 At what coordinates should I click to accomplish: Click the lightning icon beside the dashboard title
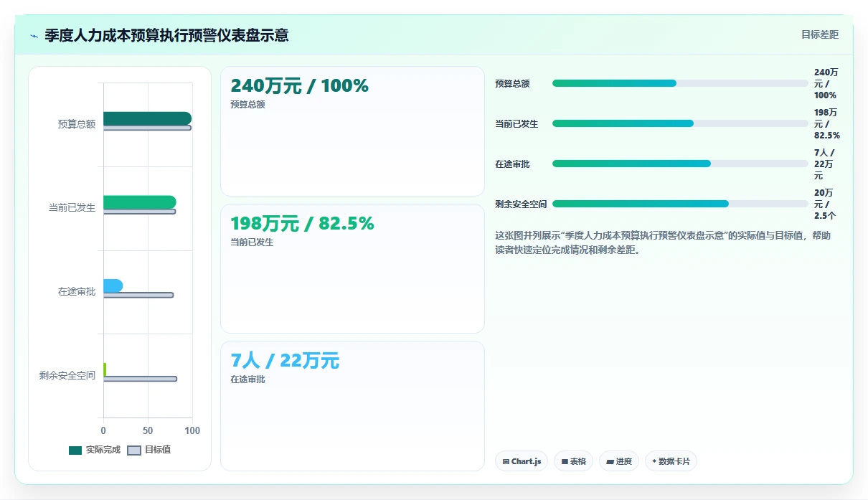[x=34, y=35]
